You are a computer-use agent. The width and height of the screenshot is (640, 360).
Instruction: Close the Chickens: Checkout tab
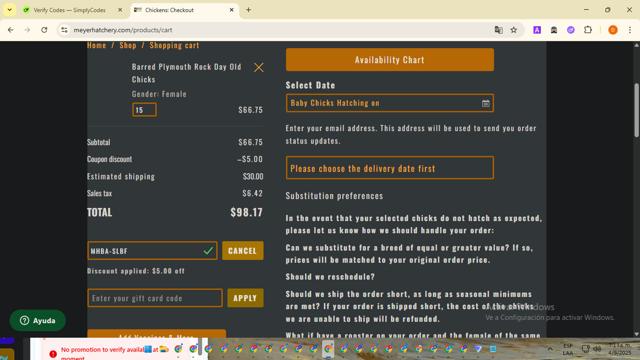(231, 10)
